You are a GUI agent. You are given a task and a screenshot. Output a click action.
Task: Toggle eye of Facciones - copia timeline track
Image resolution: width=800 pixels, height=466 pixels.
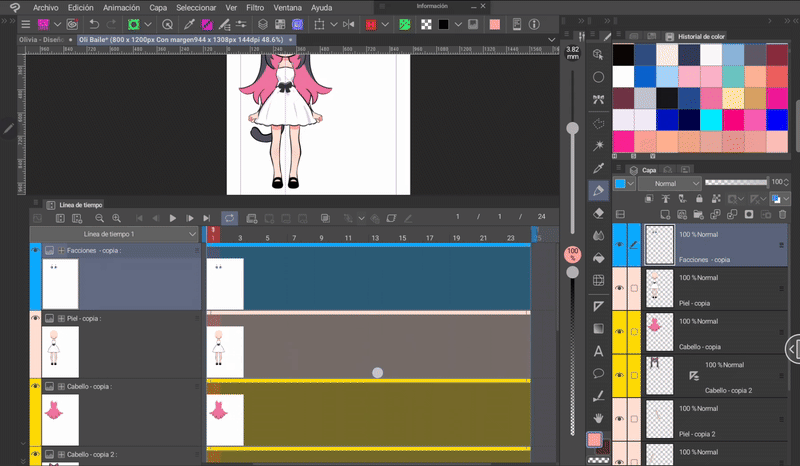35,250
